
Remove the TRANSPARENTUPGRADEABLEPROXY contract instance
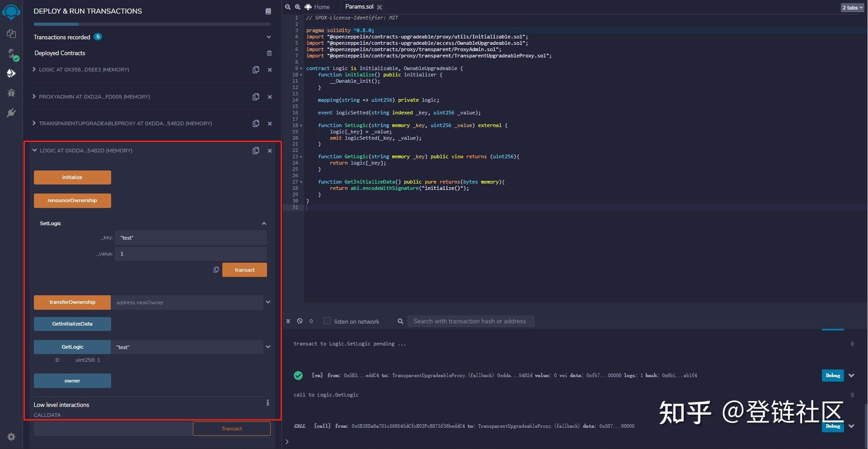coord(270,124)
